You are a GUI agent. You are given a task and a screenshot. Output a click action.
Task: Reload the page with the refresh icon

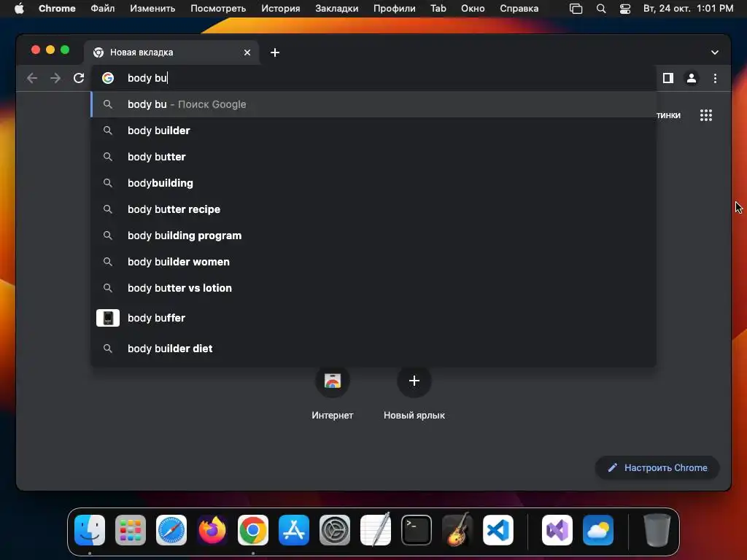[x=79, y=77]
